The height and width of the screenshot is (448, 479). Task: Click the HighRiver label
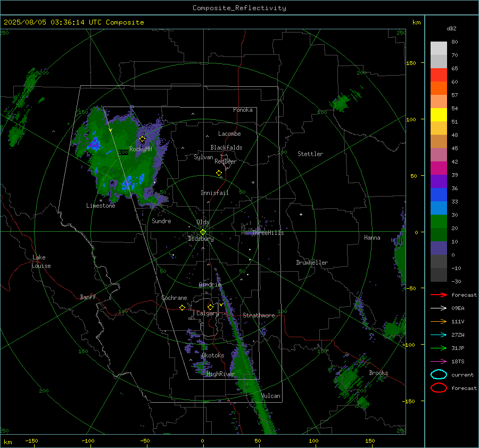click(221, 374)
